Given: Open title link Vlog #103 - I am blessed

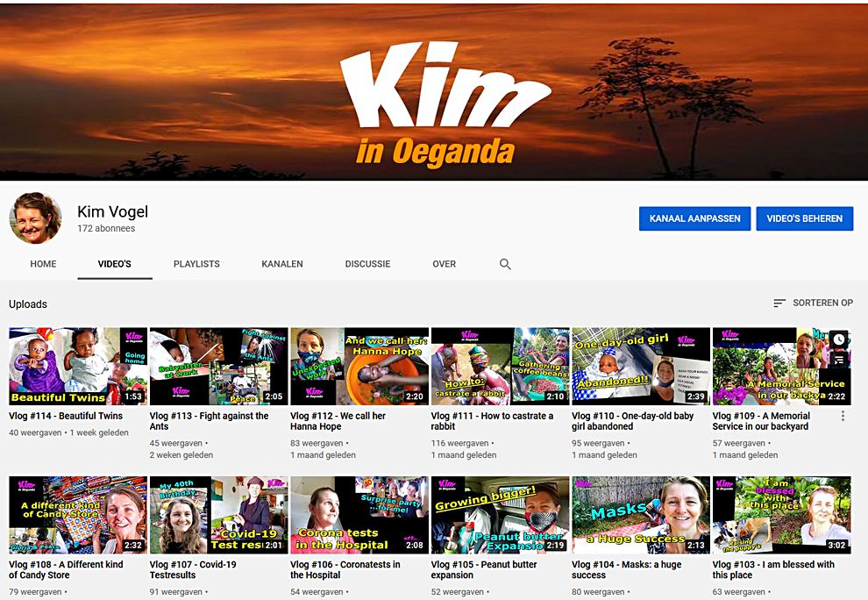Looking at the screenshot, I should tap(773, 569).
